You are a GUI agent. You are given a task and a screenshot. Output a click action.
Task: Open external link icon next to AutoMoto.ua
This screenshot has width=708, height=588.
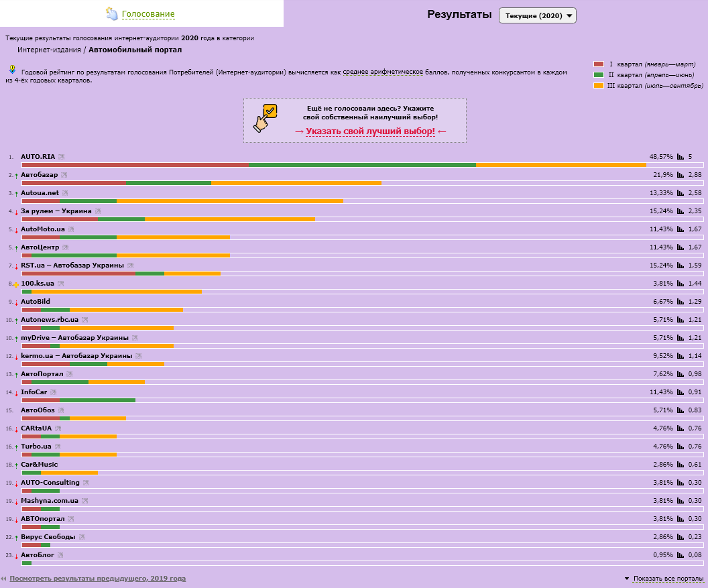click(71, 229)
